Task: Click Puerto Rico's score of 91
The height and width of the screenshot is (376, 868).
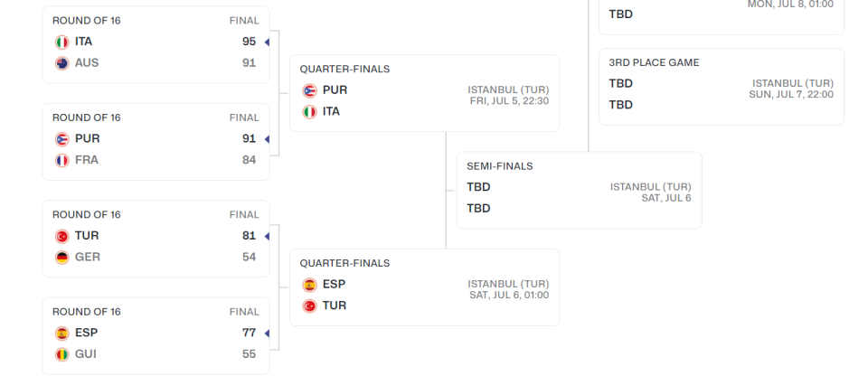Action: (x=249, y=138)
